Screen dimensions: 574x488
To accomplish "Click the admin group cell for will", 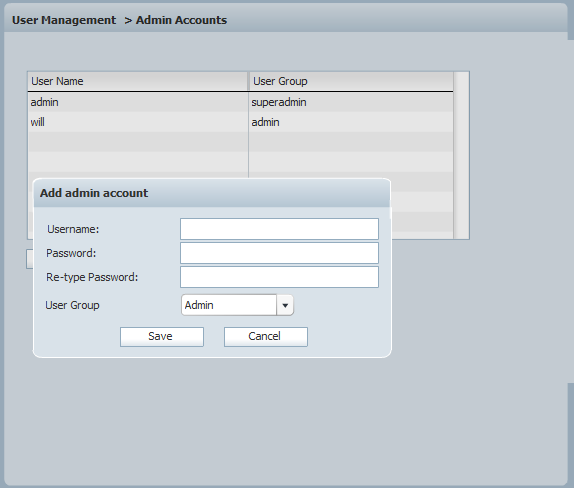I will [265, 122].
